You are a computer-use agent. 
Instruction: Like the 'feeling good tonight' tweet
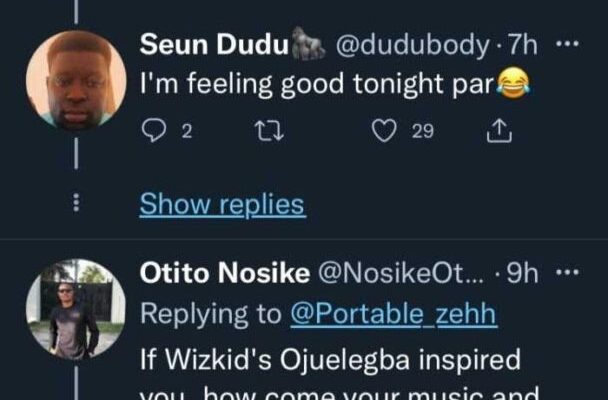coord(383,132)
